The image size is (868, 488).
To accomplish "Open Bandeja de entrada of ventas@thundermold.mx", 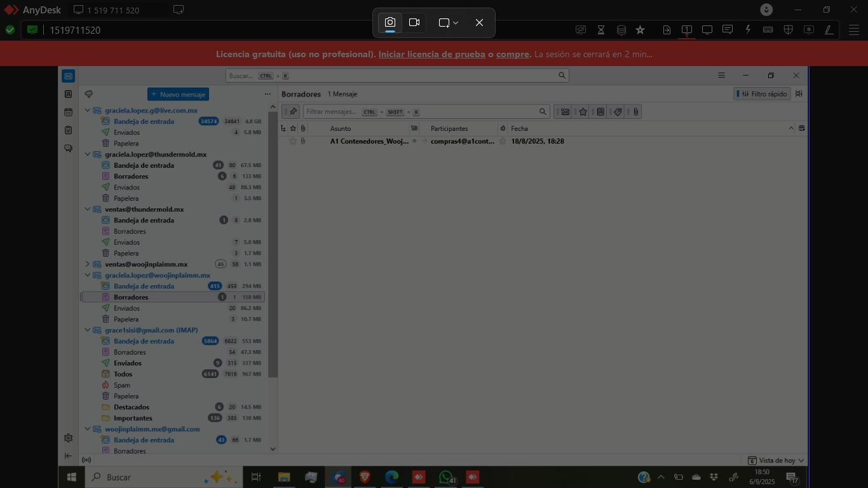I will [x=144, y=220].
